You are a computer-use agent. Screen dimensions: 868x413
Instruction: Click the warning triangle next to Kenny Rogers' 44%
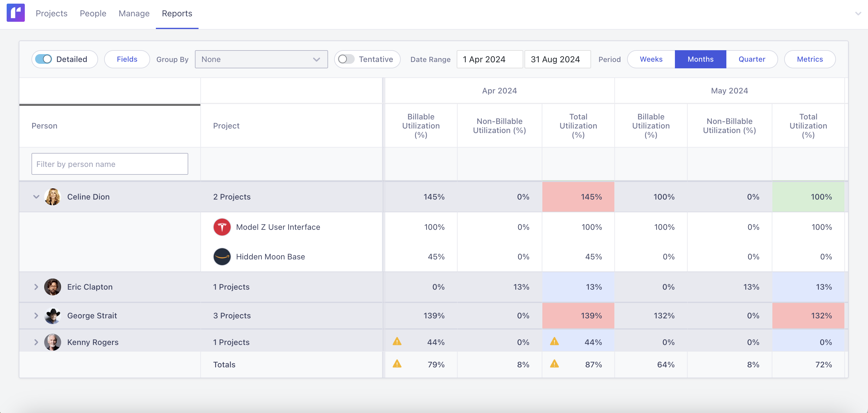click(x=397, y=342)
